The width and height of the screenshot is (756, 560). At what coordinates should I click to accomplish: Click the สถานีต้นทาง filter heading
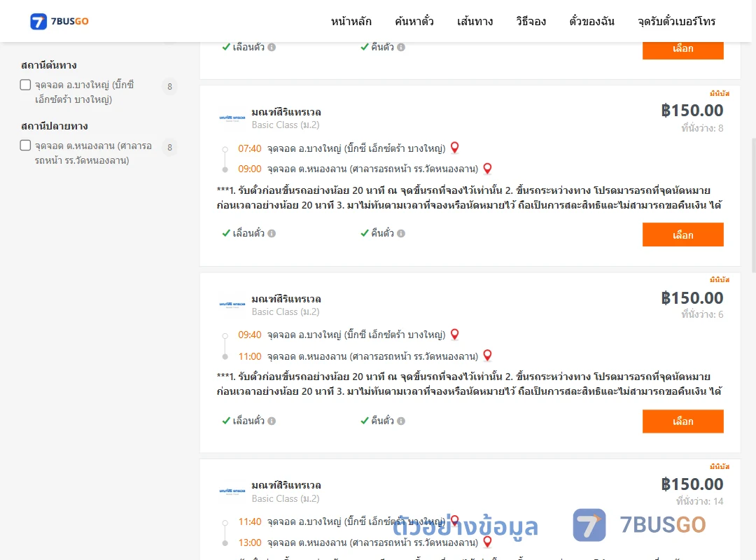click(49, 65)
